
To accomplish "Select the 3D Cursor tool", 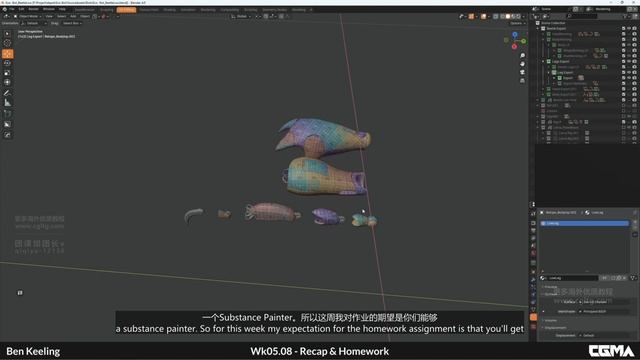I will (x=7, y=43).
